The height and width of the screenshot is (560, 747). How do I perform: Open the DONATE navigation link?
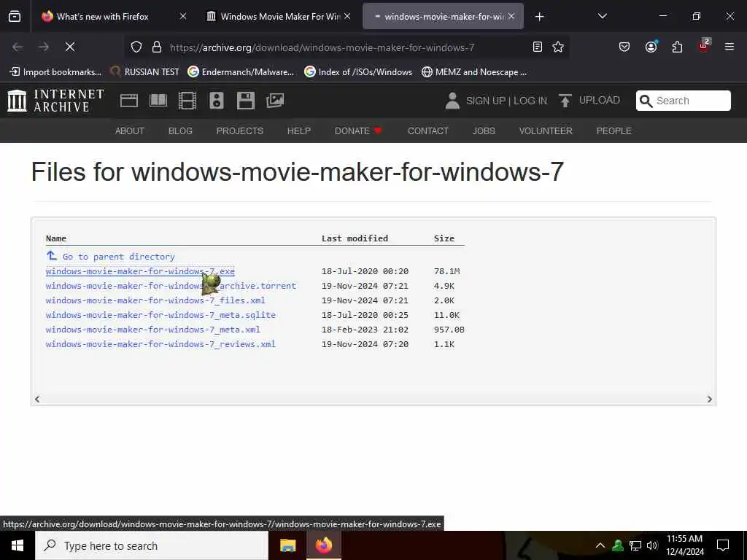tap(358, 131)
